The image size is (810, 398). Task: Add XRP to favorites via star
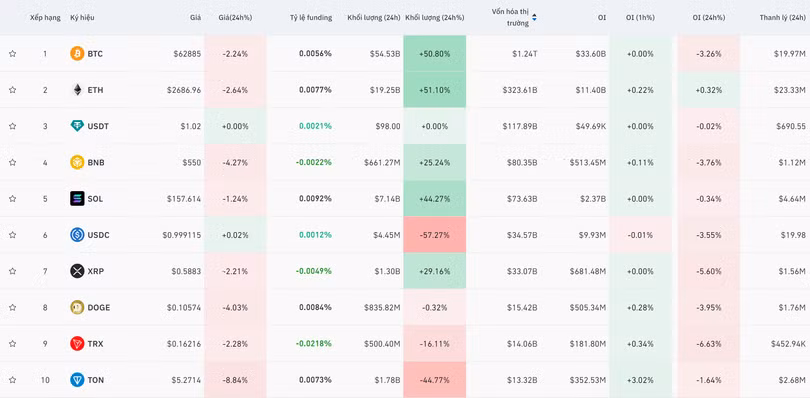click(x=12, y=271)
